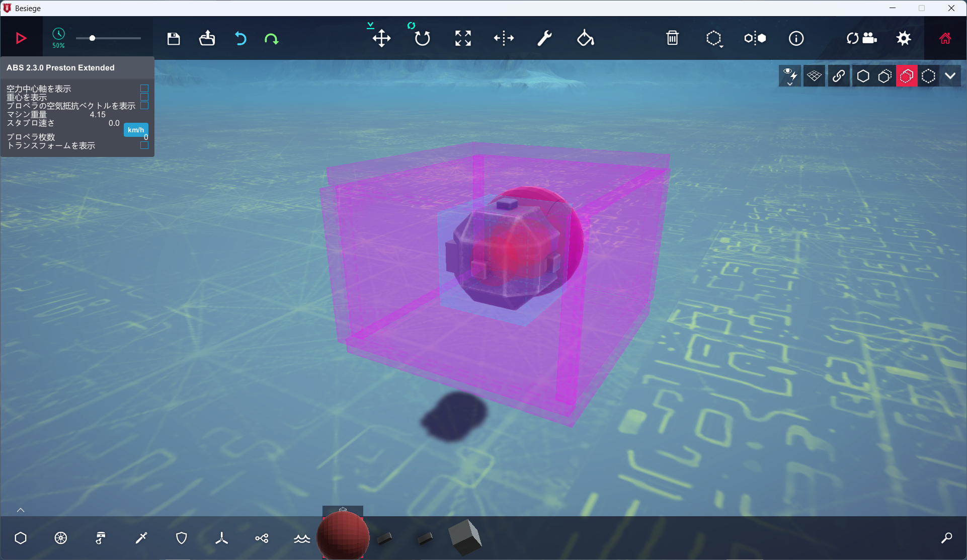The image size is (967, 560).
Task: Open the water blocks category tab
Action: (302, 538)
